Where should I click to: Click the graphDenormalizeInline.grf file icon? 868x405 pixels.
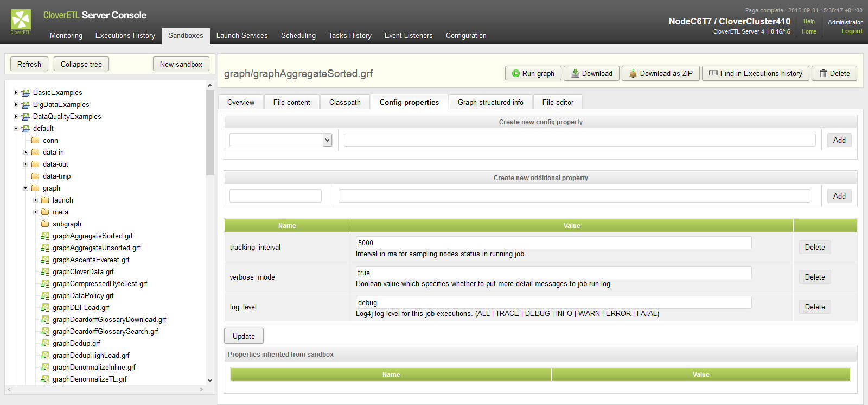tap(45, 368)
